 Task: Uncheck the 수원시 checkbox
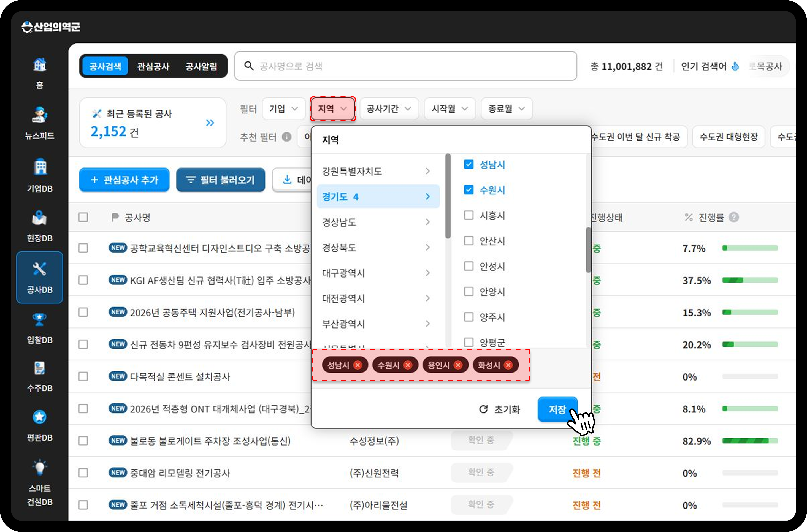tap(469, 190)
